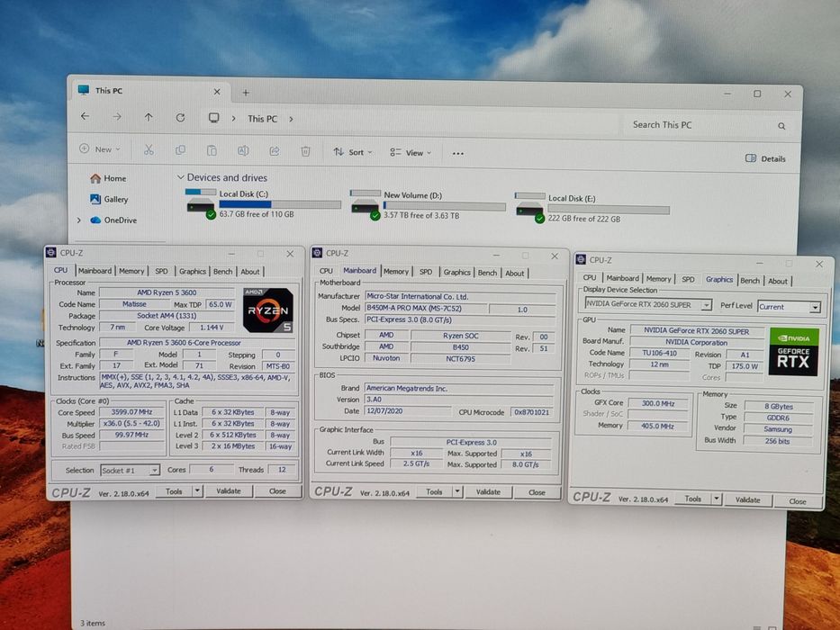This screenshot has width=840, height=630.
Task: Open Bench tab in middle CPU-Z window
Action: tap(487, 274)
